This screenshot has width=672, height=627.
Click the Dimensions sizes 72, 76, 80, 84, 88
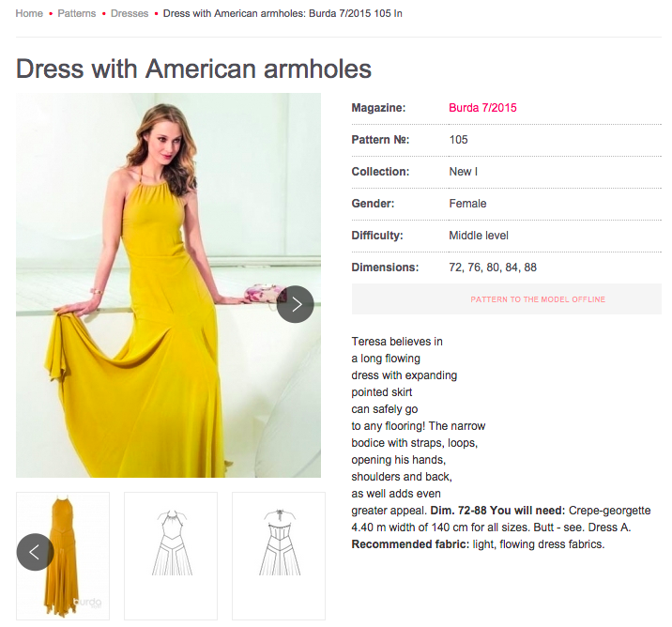point(493,268)
